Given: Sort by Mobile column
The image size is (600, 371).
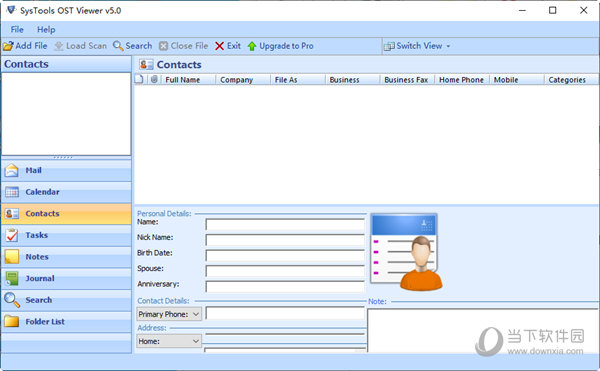Looking at the screenshot, I should [506, 80].
